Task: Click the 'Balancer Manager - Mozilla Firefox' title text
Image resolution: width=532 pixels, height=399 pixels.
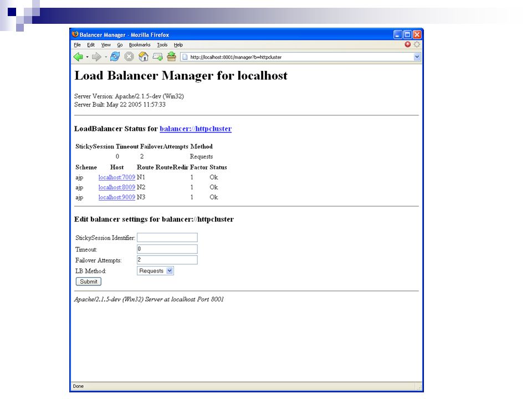Action: (x=124, y=34)
